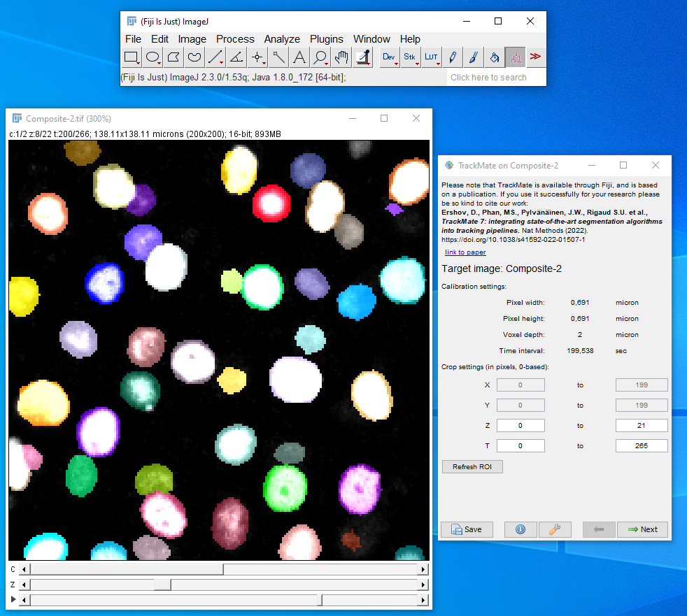This screenshot has height=616, width=687.
Task: Choose the Freehand selection tool
Action: pyautogui.click(x=194, y=57)
